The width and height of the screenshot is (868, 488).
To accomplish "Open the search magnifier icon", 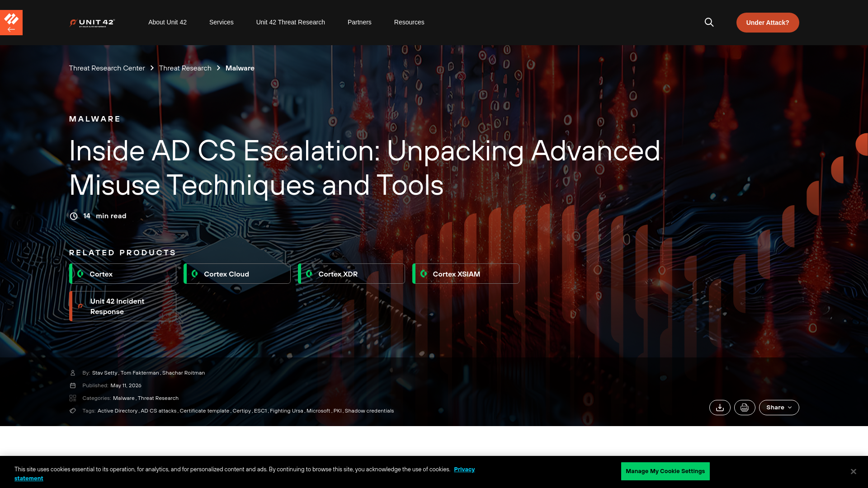I will click(709, 22).
